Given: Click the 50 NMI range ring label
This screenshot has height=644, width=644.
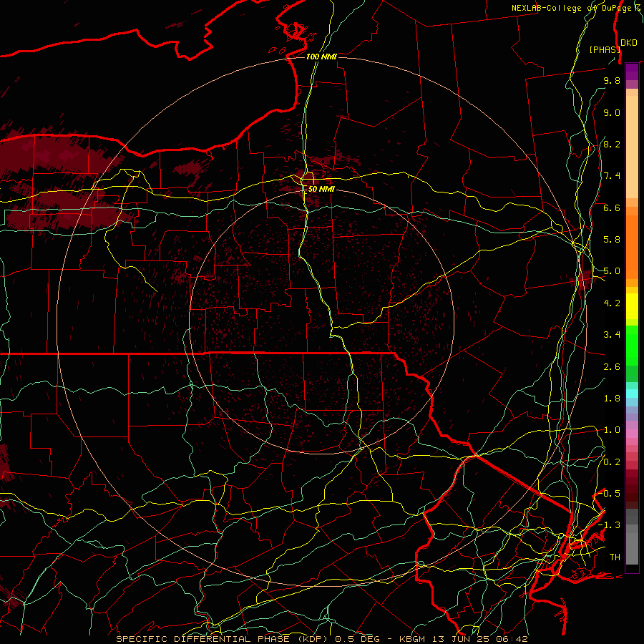Looking at the screenshot, I should click(x=321, y=189).
